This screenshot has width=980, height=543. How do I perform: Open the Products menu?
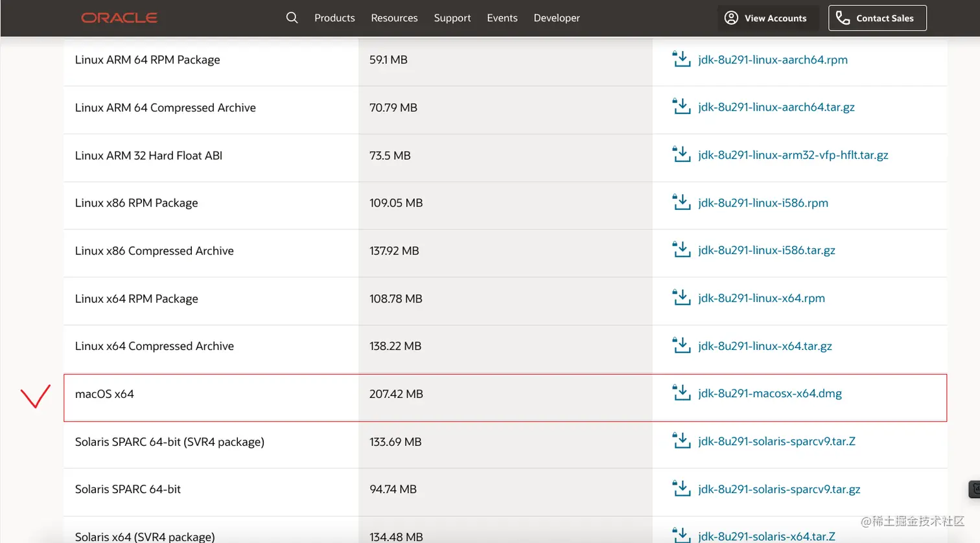(x=334, y=18)
